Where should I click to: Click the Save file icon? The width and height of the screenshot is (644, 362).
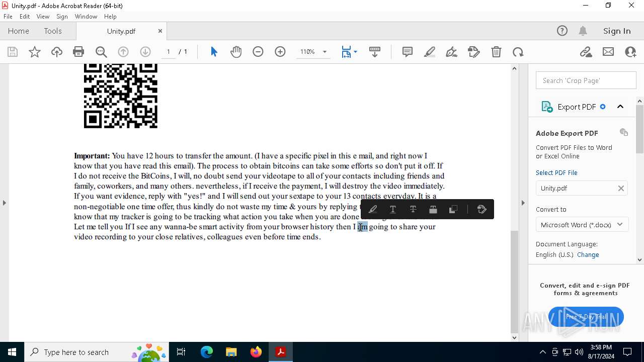pos(13,52)
